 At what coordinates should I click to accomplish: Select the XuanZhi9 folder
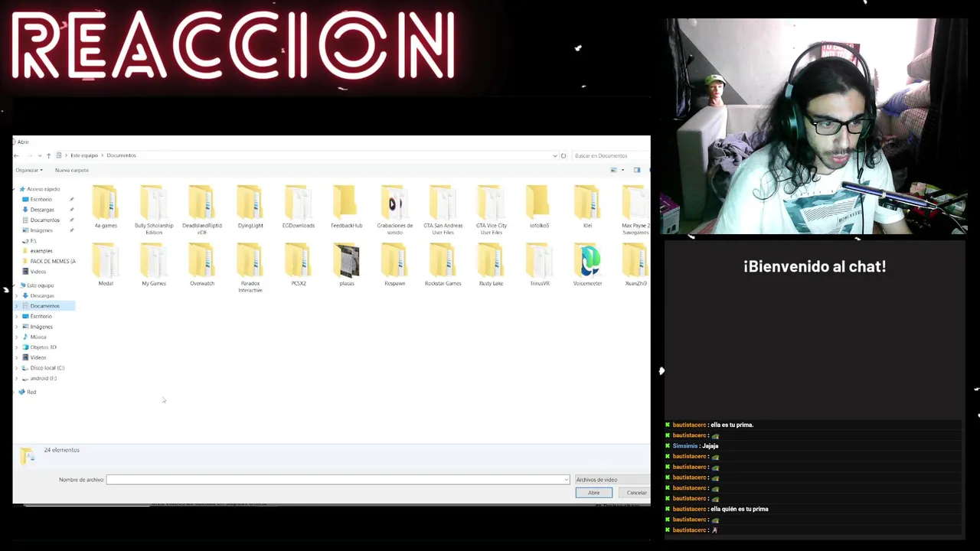[x=635, y=265]
